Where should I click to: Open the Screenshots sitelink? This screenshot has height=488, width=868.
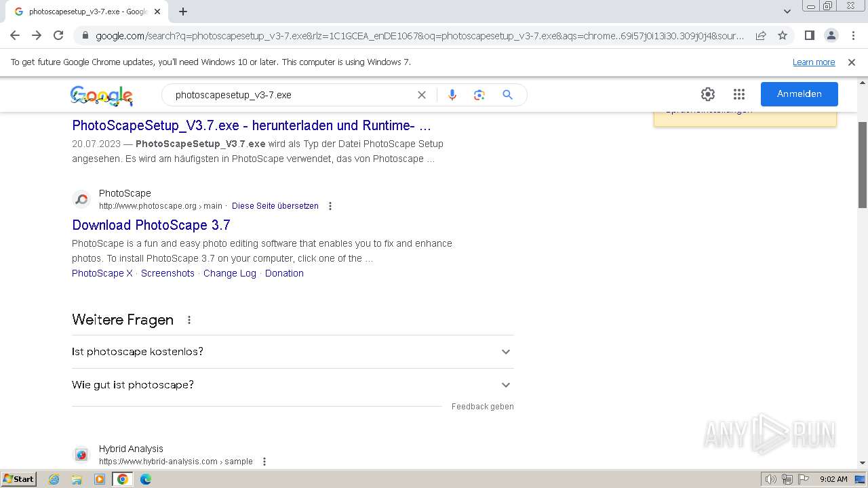click(167, 273)
